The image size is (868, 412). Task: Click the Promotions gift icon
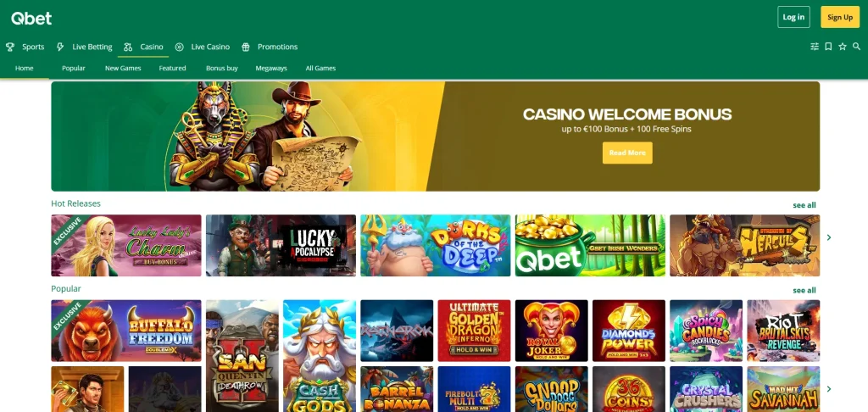246,47
